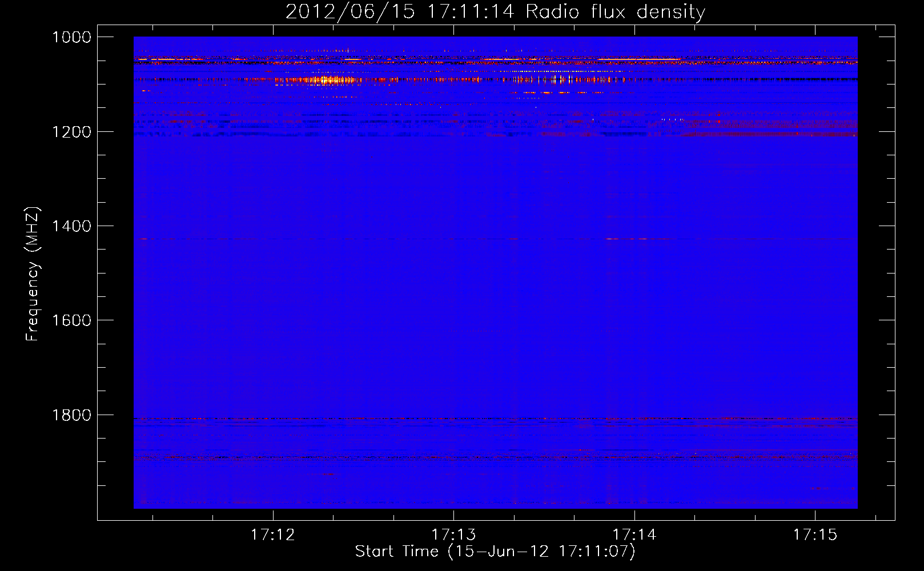The width and height of the screenshot is (924, 571).
Task: Click the 17:15 time tick label
Action: [x=815, y=535]
